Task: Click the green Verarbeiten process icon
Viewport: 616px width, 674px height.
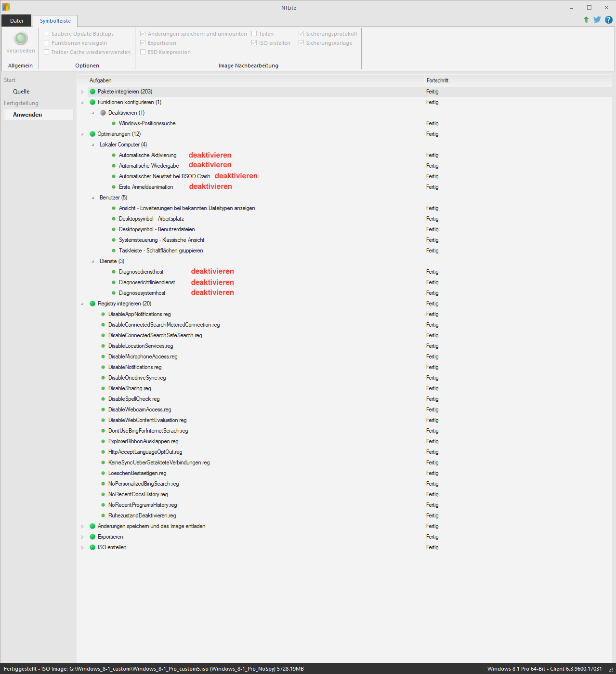Action: [x=21, y=38]
